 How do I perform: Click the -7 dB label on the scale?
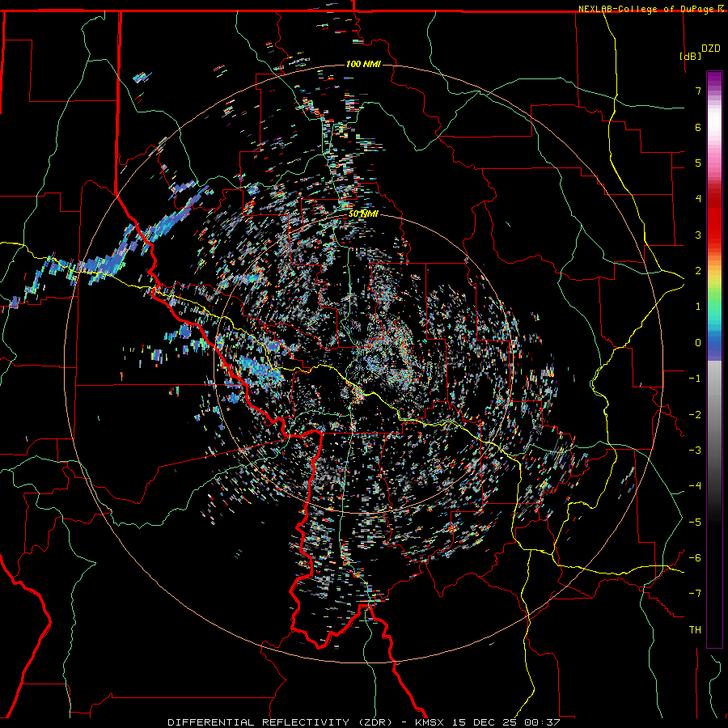[695, 594]
